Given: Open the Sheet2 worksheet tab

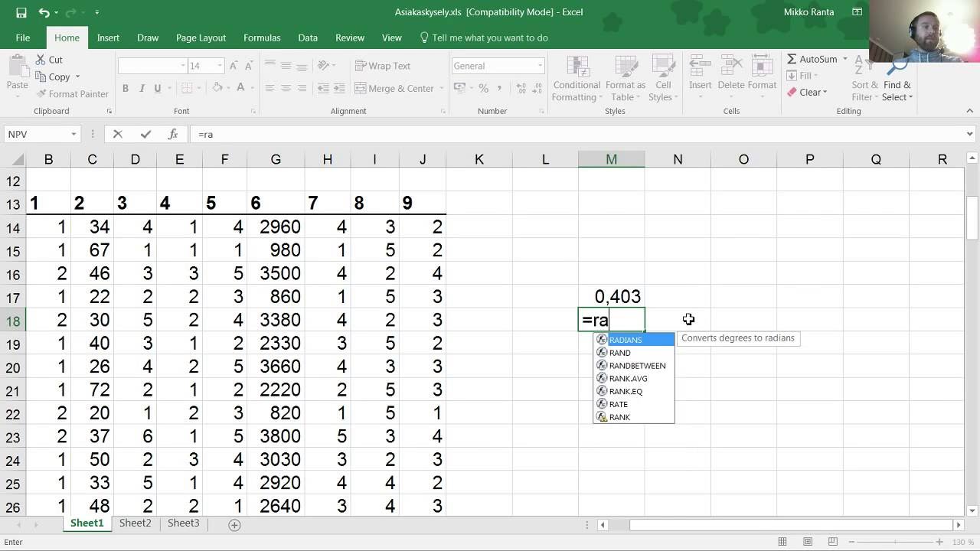Looking at the screenshot, I should 135,523.
